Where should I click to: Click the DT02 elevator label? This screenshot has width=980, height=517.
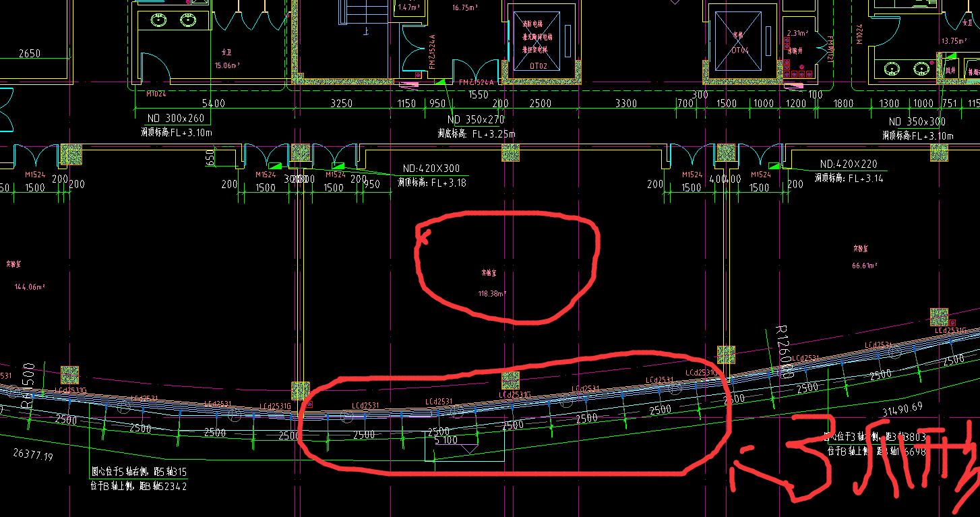tap(537, 66)
